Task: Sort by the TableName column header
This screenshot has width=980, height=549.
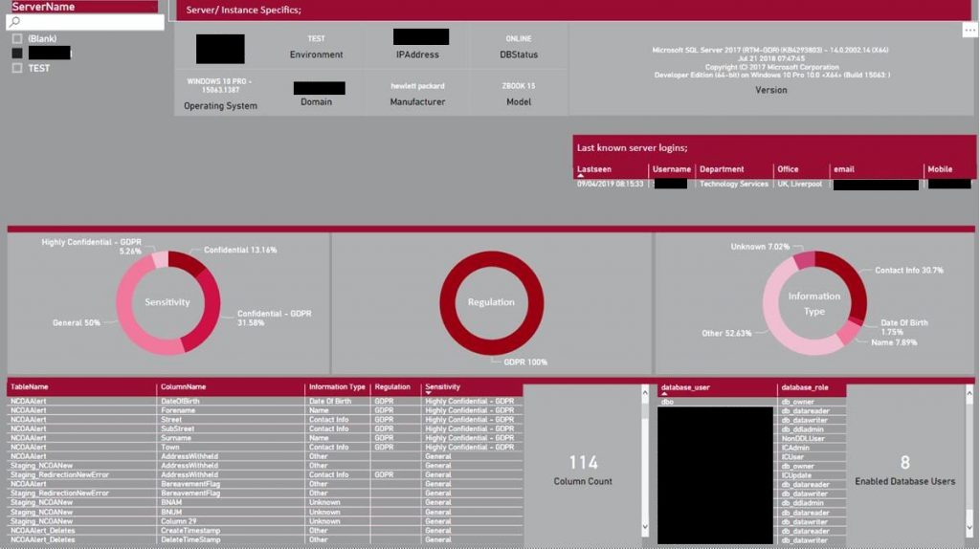Action: click(x=30, y=387)
